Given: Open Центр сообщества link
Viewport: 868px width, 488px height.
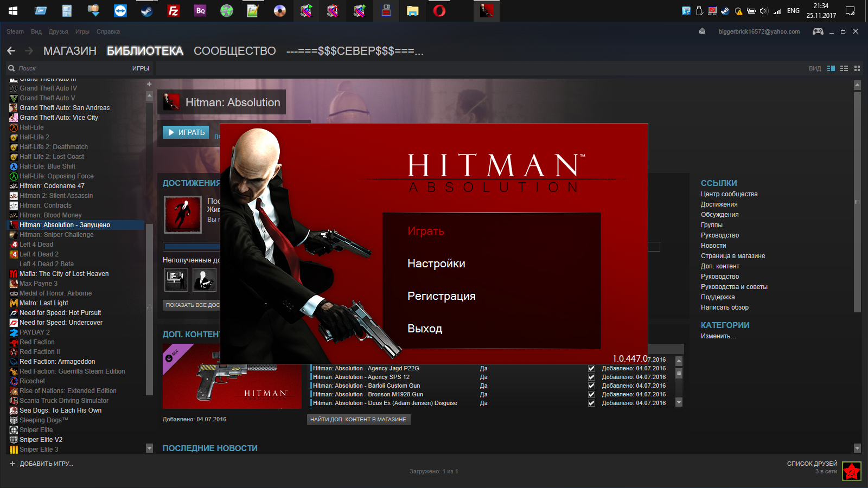Looking at the screenshot, I should pos(729,194).
